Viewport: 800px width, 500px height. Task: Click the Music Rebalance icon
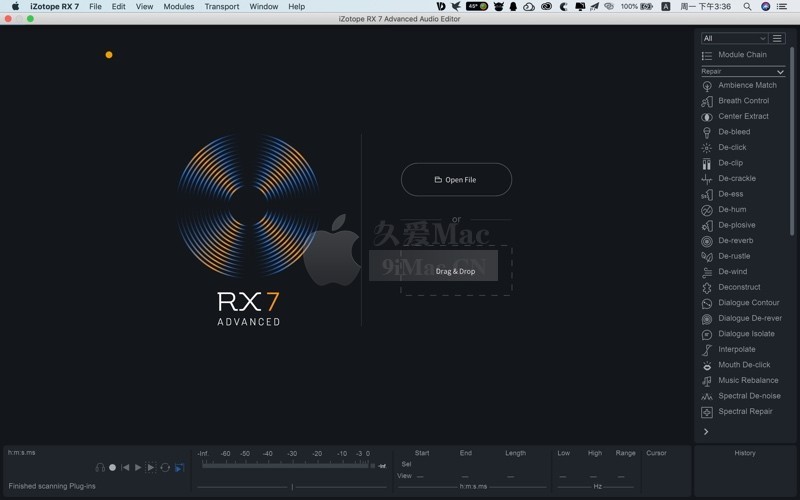click(x=707, y=381)
